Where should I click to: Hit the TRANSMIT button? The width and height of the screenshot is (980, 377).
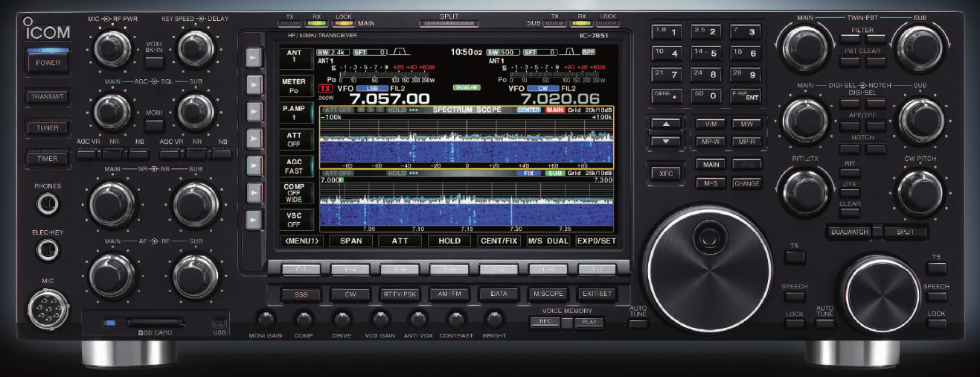[x=48, y=97]
